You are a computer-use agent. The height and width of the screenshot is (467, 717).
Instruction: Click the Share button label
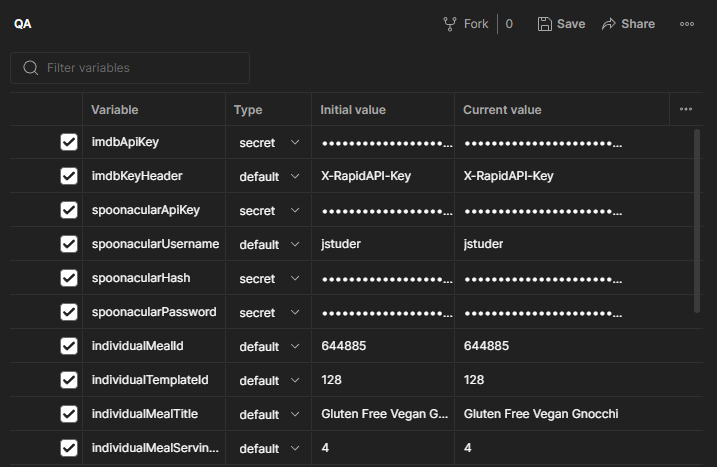pyautogui.click(x=638, y=24)
